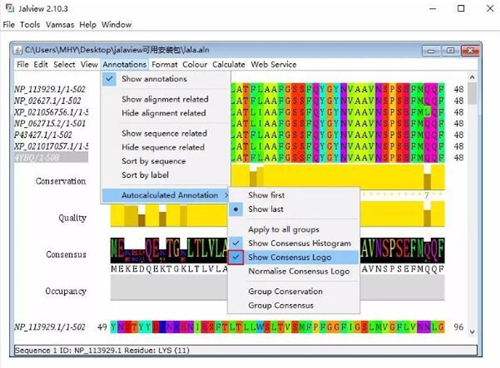Close the lala.aln internal alignment window
This screenshot has height=368, width=500.
470,51
